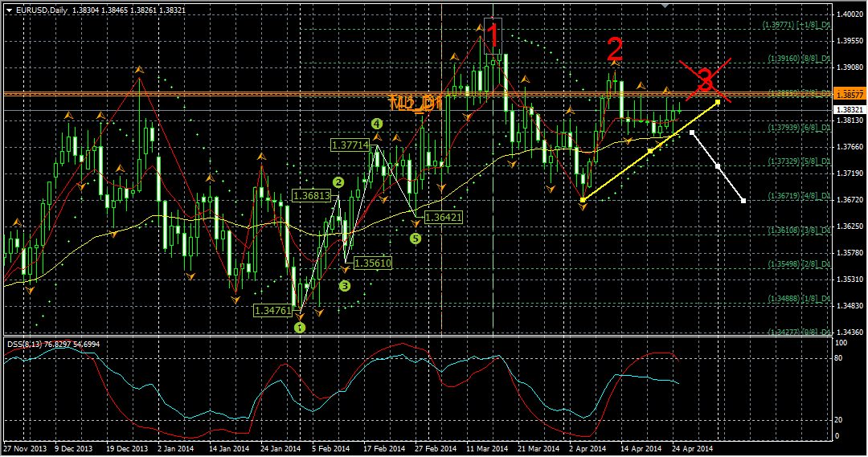
Task: Click the 1.34761 price label box
Action: tap(273, 310)
